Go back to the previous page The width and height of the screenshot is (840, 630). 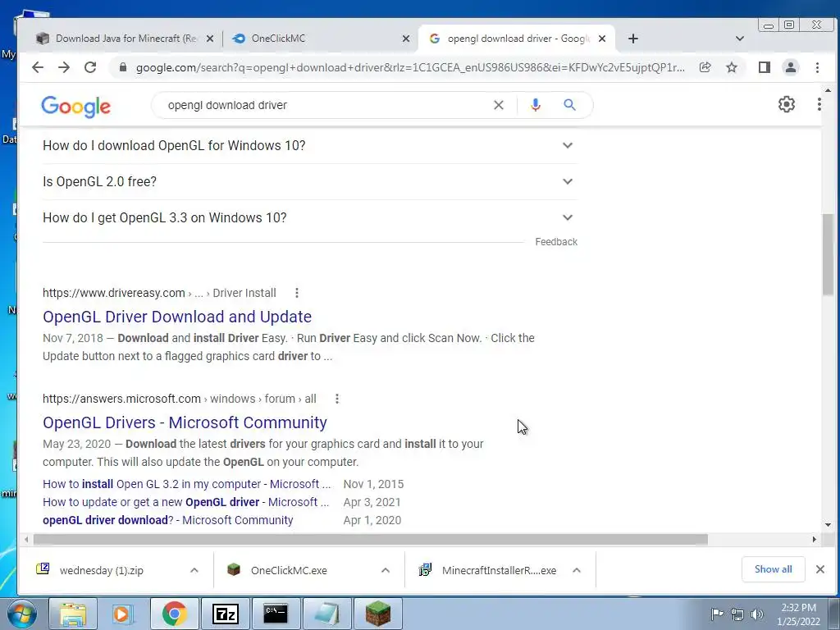[x=38, y=67]
